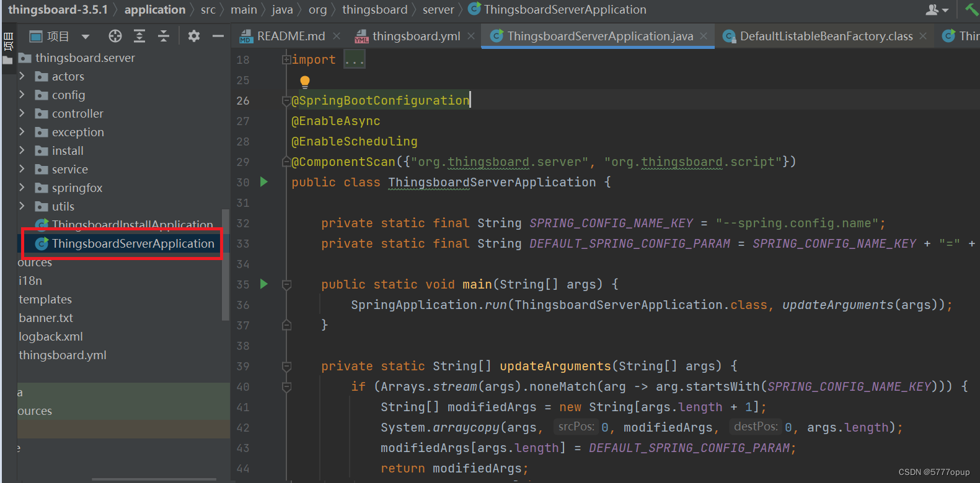This screenshot has height=483, width=980.
Task: Click the folded import ellipsis placeholder
Action: pyautogui.click(x=355, y=59)
